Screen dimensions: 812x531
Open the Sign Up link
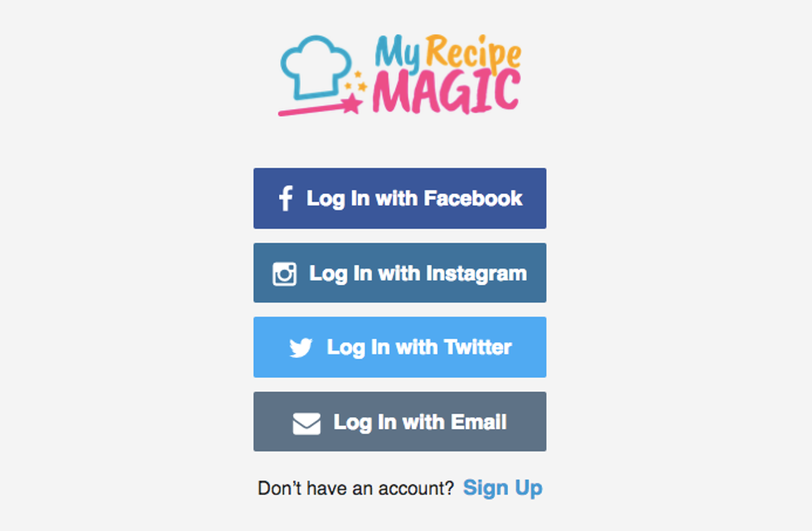(x=503, y=488)
